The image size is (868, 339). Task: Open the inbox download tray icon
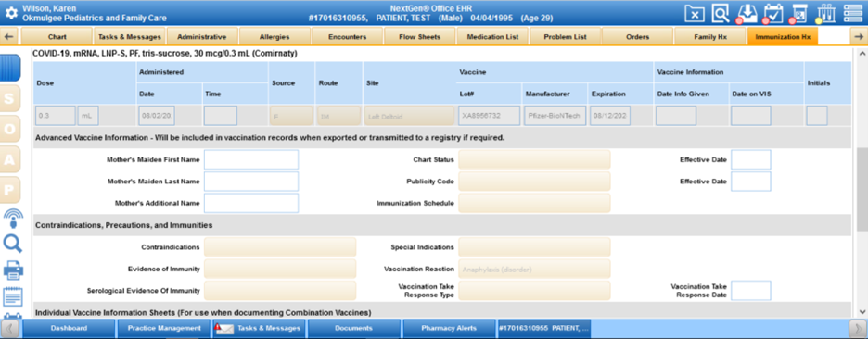[x=747, y=13]
